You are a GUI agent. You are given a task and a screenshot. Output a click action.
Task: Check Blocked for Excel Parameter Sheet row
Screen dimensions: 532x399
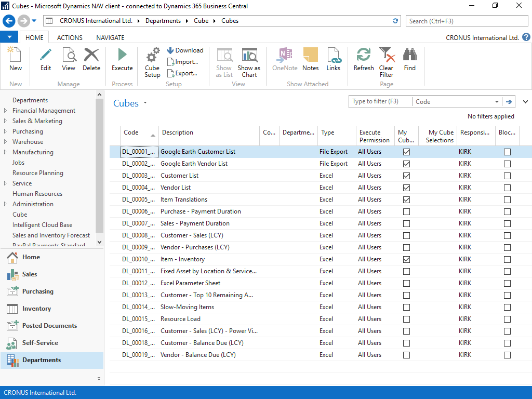(x=507, y=283)
